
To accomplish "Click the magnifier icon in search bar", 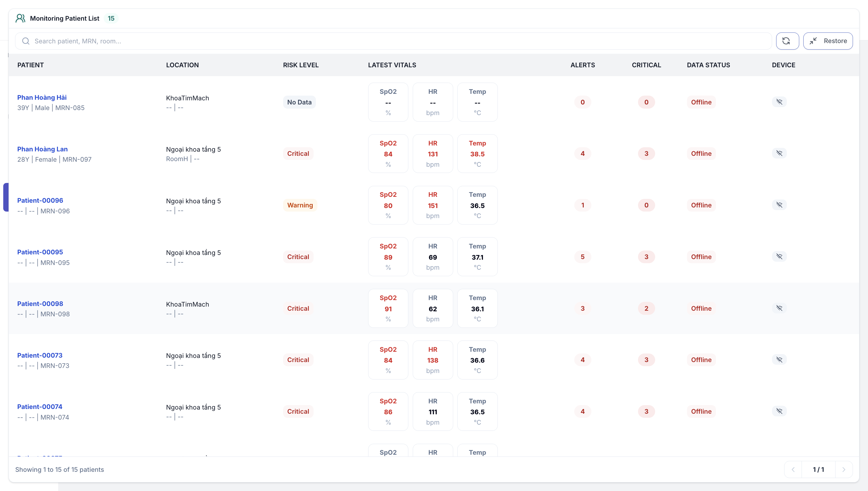I will tap(26, 41).
